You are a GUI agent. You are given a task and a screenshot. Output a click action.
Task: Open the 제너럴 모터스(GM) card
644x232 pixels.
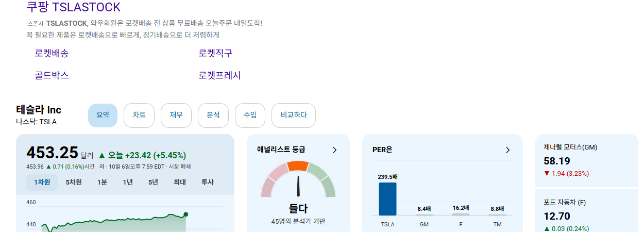(x=587, y=160)
